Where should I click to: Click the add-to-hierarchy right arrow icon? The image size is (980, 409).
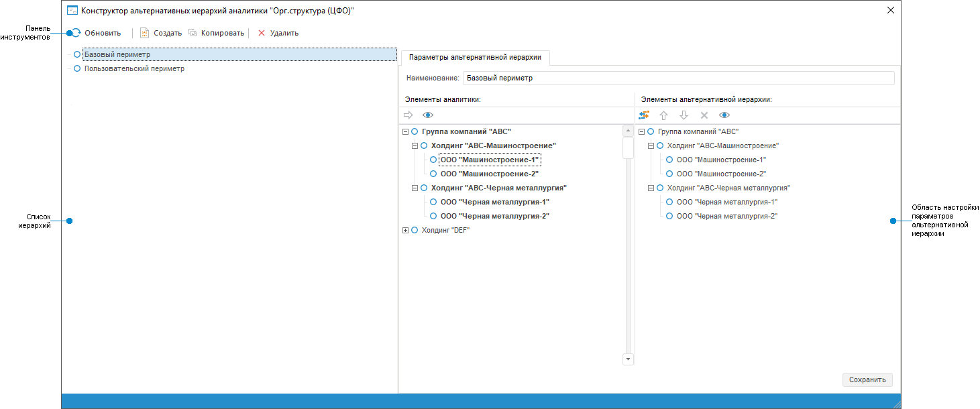pos(408,115)
